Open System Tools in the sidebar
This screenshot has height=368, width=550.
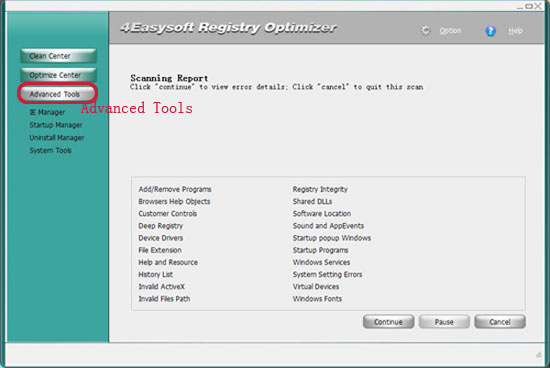point(50,150)
